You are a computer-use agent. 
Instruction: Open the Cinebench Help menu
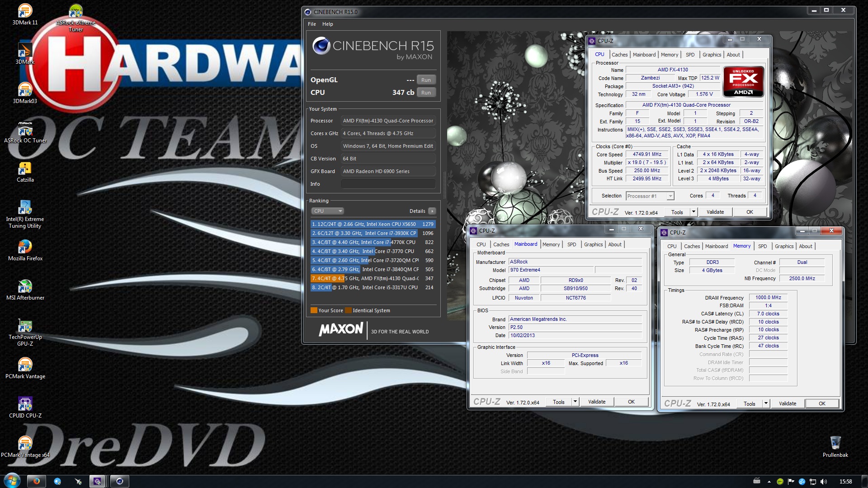coord(328,24)
